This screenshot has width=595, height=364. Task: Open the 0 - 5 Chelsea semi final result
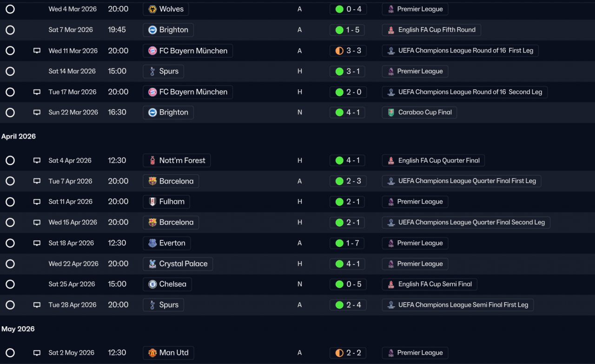[x=348, y=284]
